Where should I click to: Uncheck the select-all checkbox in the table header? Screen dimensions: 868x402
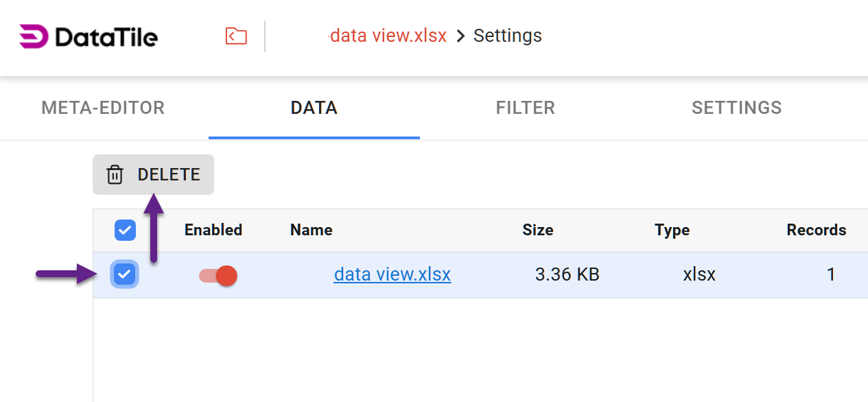tap(125, 230)
